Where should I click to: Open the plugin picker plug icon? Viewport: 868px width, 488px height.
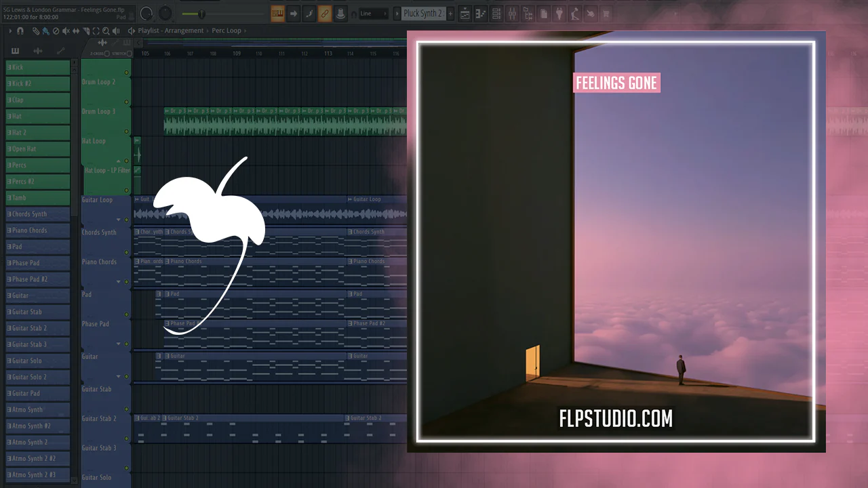(x=559, y=14)
